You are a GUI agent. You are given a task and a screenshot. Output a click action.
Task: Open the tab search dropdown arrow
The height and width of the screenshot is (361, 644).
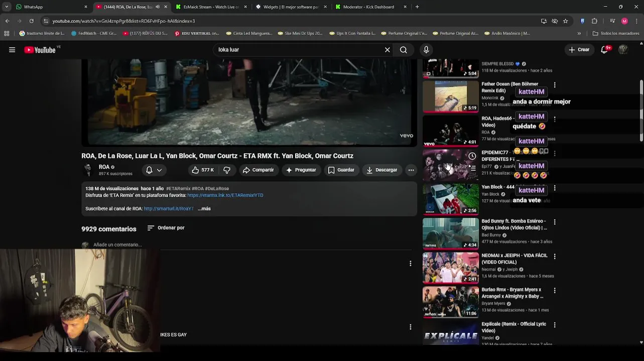[x=7, y=7]
